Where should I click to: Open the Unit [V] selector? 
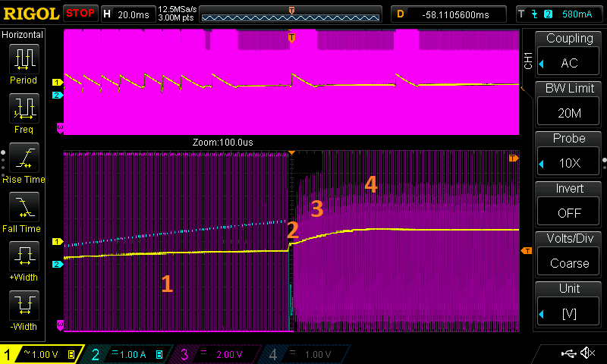pos(568,313)
